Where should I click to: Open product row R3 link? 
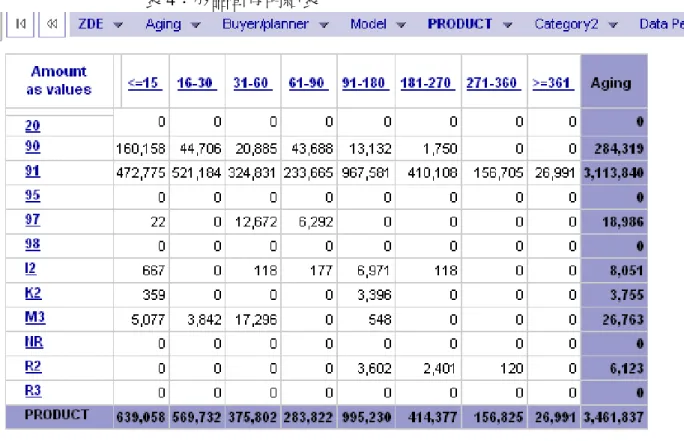pyautogui.click(x=33, y=390)
